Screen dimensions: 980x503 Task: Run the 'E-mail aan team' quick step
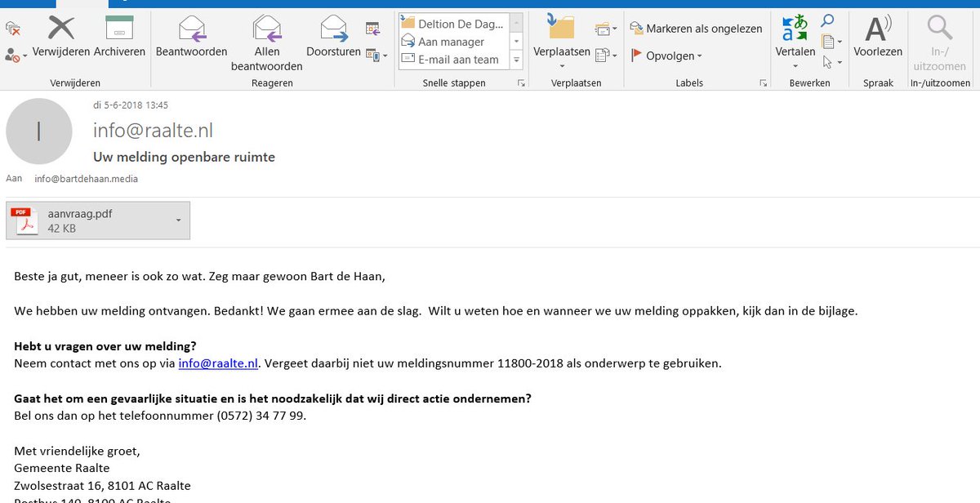click(451, 59)
